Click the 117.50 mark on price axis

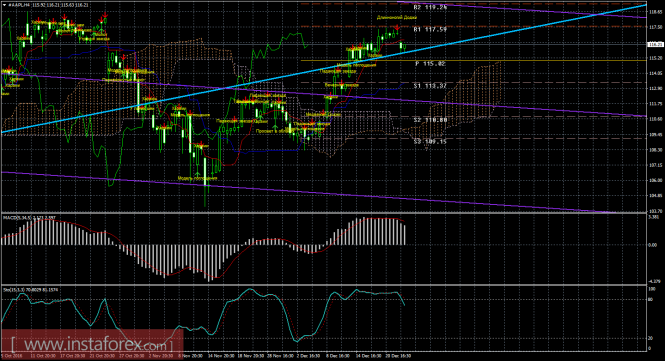tap(654, 27)
